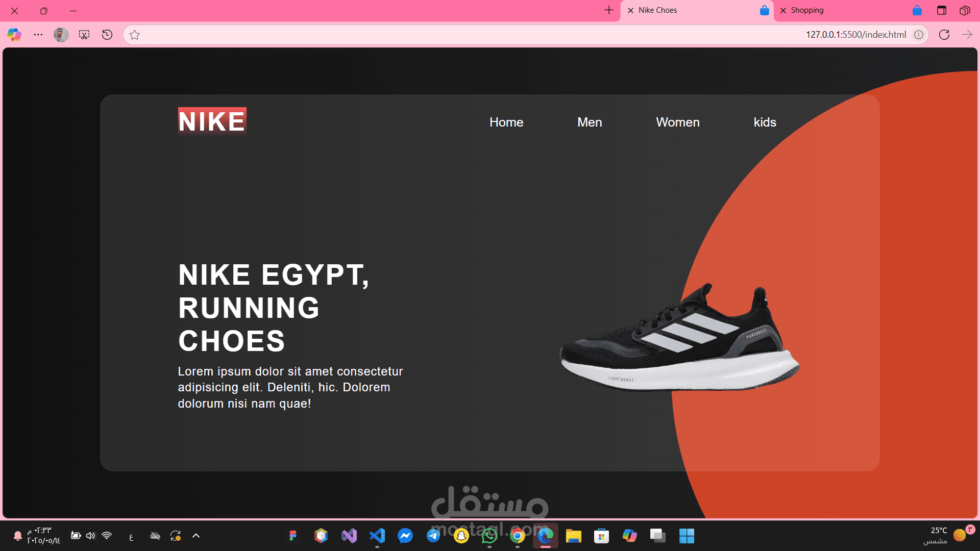
Task: Close the Shopping tab
Action: point(783,10)
